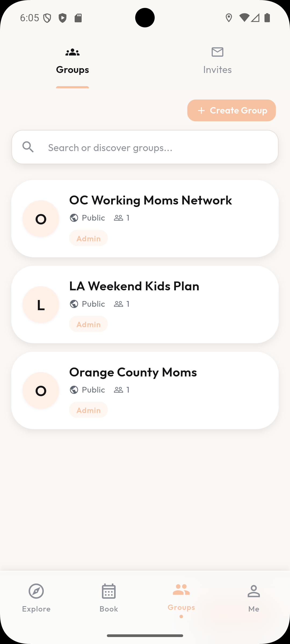
Task: Open the OC Working Moms Network group
Action: pos(150,200)
